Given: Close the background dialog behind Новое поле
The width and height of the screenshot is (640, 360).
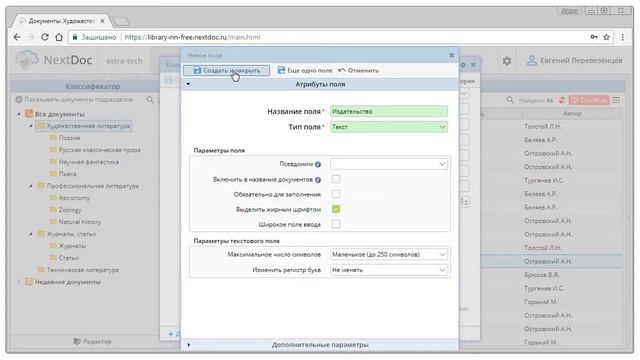Looking at the screenshot, I should [x=473, y=65].
